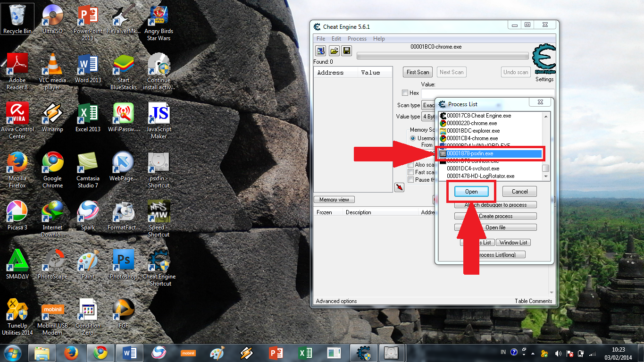Image resolution: width=644 pixels, height=362 pixels.
Task: Open Angry Birds Star Wars shortcut
Action: 159,23
